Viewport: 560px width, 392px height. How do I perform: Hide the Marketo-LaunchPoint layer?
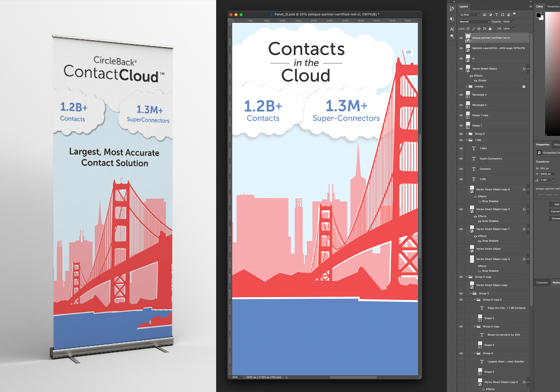461,48
